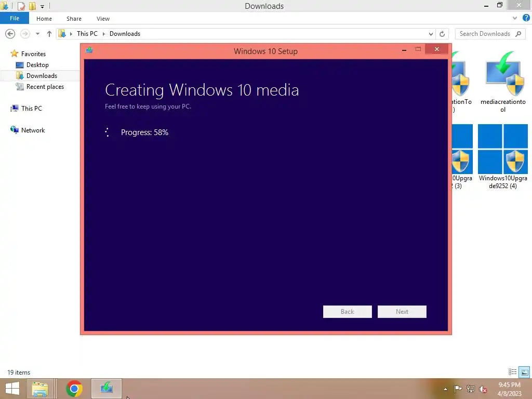The height and width of the screenshot is (399, 532).
Task: Click the Properties quick access icon
Action: [21, 6]
